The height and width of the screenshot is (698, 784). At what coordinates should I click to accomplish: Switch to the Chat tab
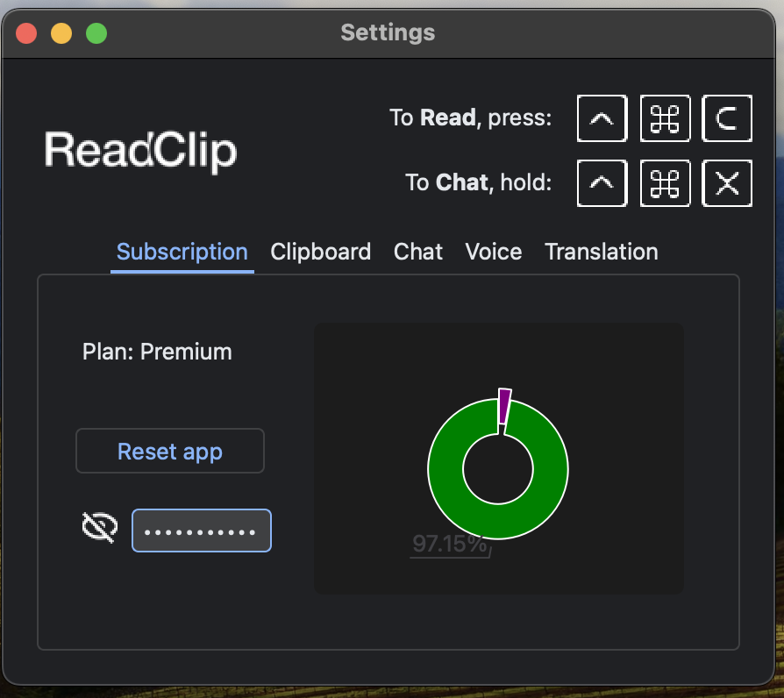tap(418, 252)
